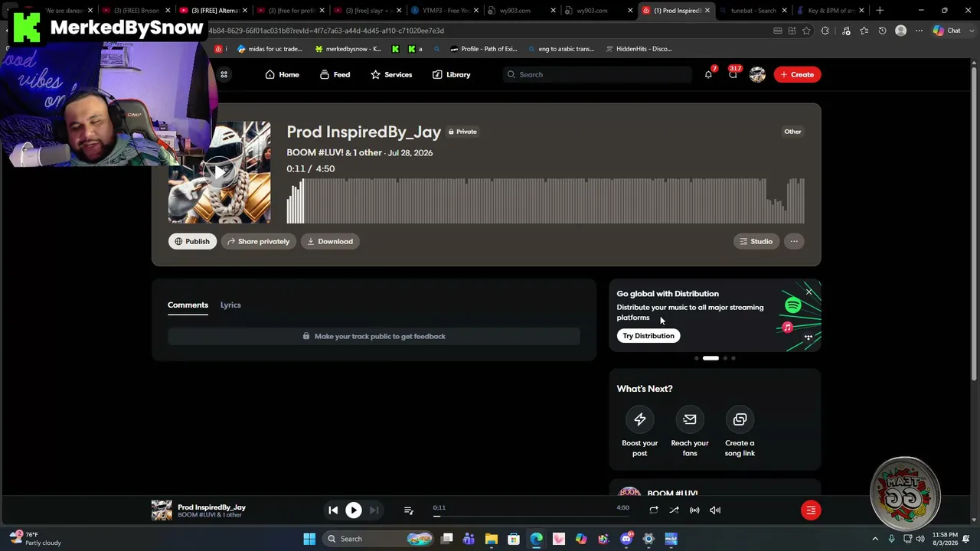This screenshot has width=980, height=551.
Task: Click Try Distribution
Action: [x=648, y=336]
